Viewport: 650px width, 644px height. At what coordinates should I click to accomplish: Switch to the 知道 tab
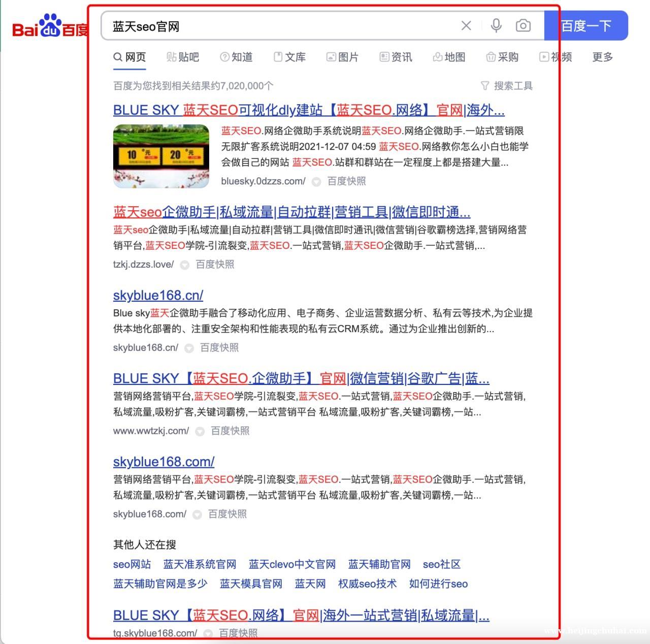(236, 57)
